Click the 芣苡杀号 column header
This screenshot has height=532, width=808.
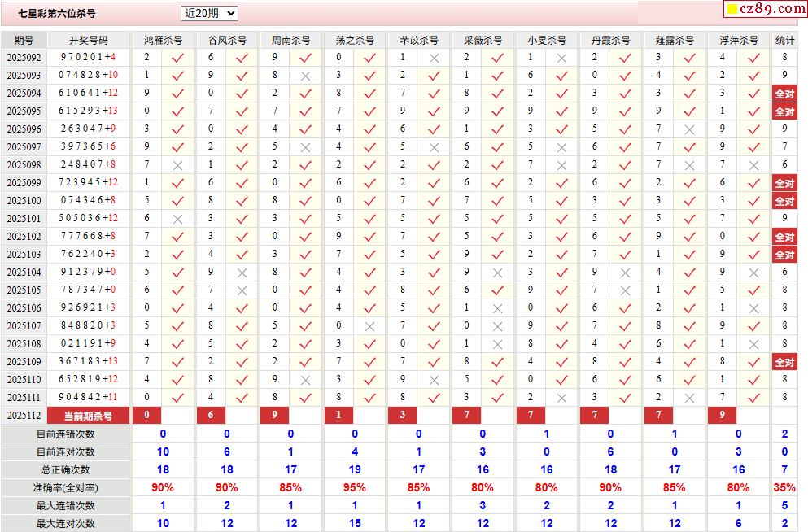pos(418,40)
